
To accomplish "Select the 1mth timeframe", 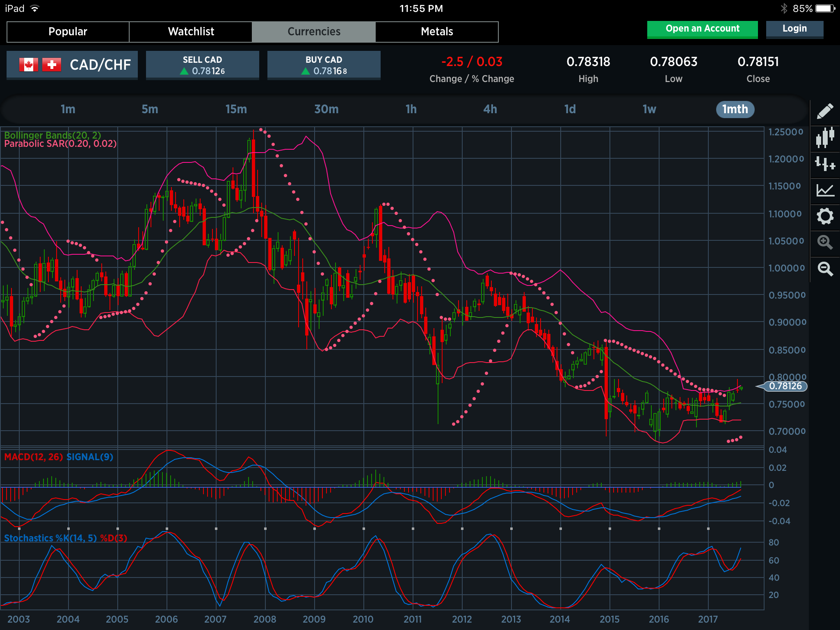I will click(735, 109).
